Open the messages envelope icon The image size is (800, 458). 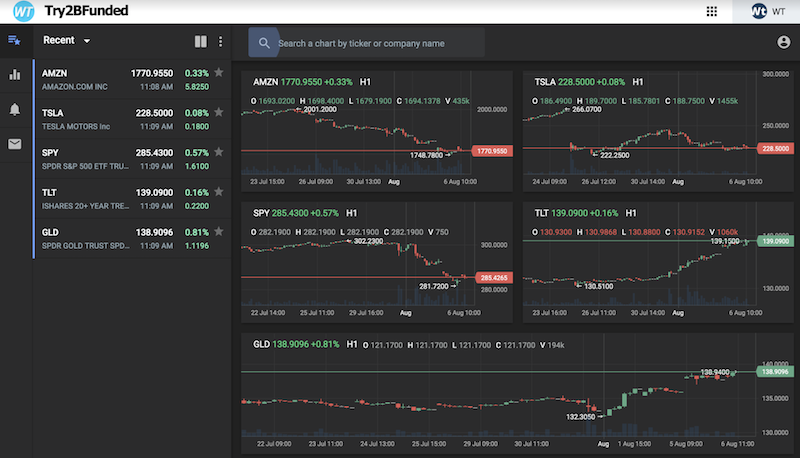[x=15, y=144]
